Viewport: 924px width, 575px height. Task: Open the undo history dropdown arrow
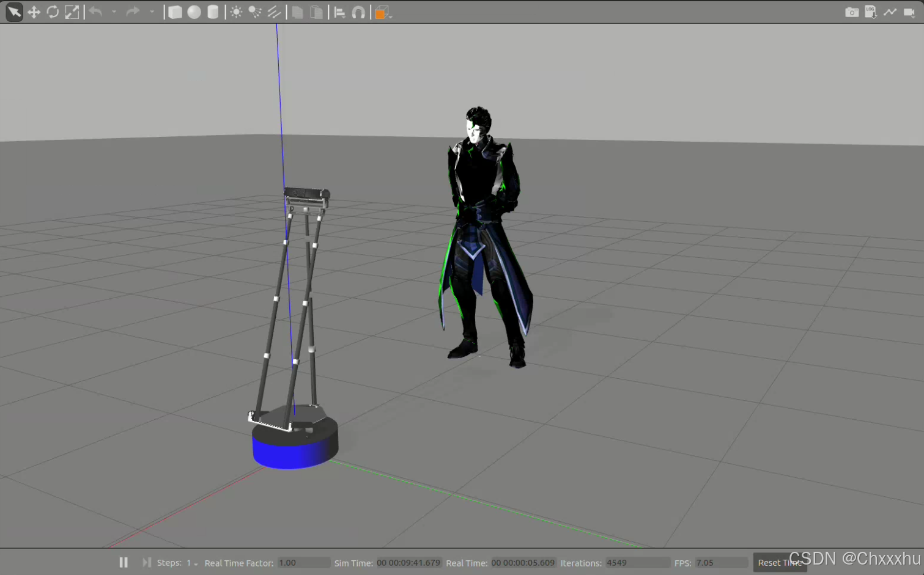tap(114, 12)
